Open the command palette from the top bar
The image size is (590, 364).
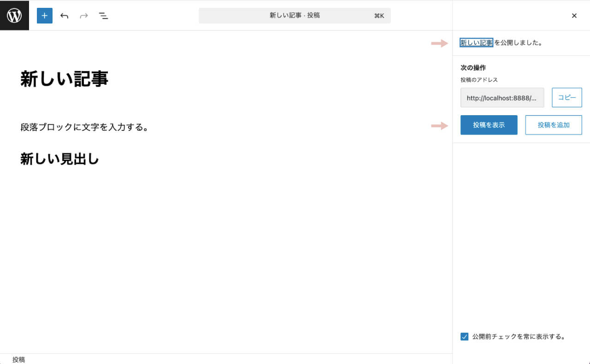(x=295, y=15)
